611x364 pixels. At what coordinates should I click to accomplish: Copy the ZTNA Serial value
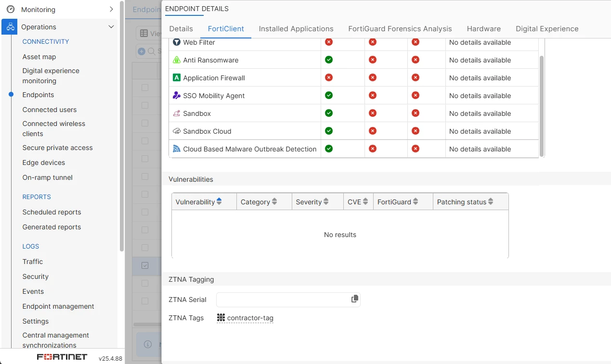pos(355,299)
